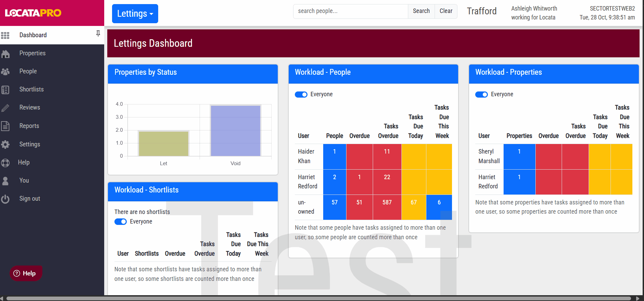Click the Search button

(421, 11)
